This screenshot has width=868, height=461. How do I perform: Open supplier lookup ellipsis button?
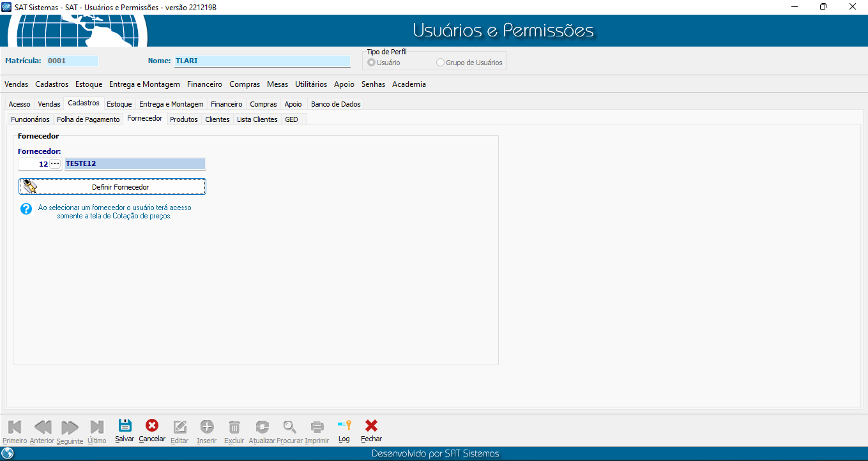(56, 164)
